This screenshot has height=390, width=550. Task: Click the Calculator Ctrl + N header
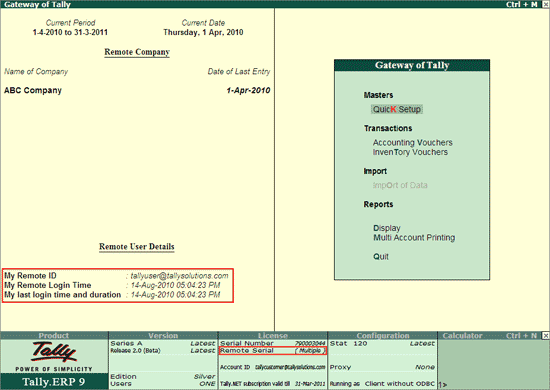[x=490, y=336]
